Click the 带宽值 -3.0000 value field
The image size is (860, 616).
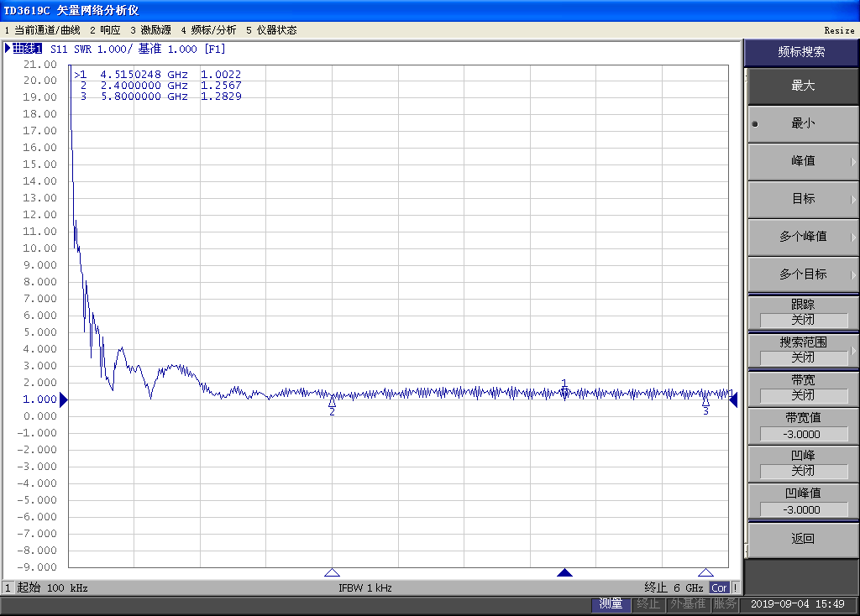click(802, 434)
